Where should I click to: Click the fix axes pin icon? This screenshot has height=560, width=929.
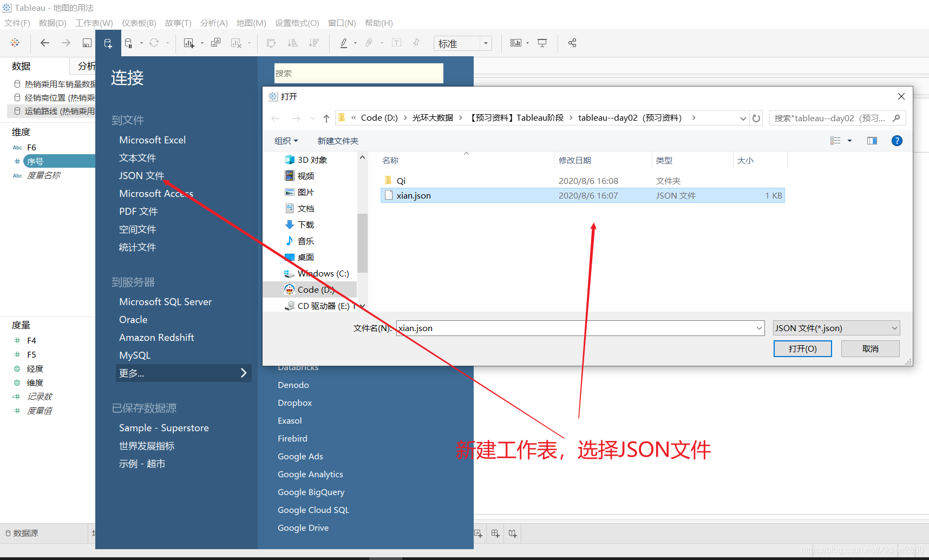tap(416, 43)
